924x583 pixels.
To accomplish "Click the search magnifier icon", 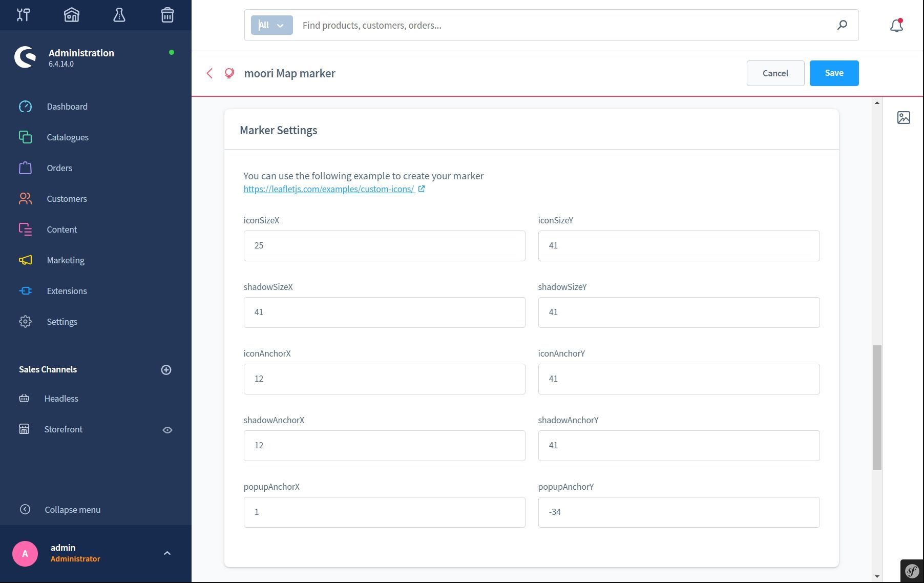I will 842,25.
